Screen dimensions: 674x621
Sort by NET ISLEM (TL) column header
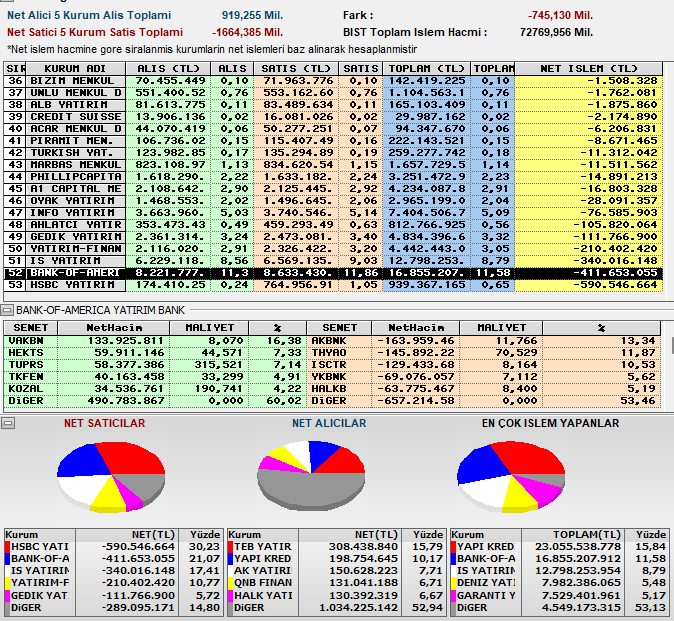tap(588, 69)
